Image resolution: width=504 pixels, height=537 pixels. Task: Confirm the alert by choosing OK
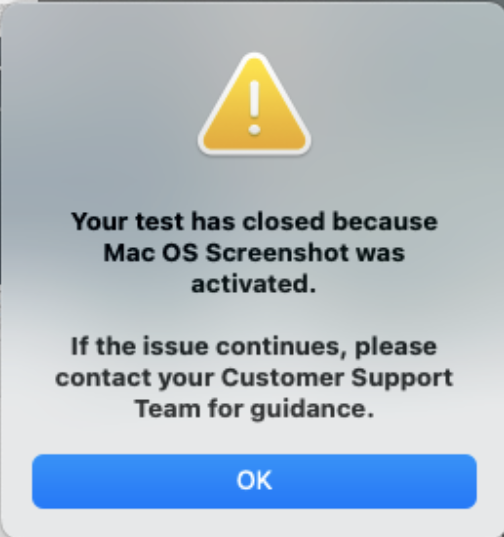click(x=254, y=481)
